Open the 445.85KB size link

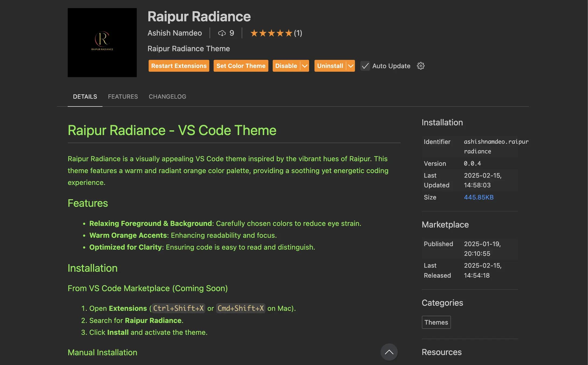click(478, 197)
